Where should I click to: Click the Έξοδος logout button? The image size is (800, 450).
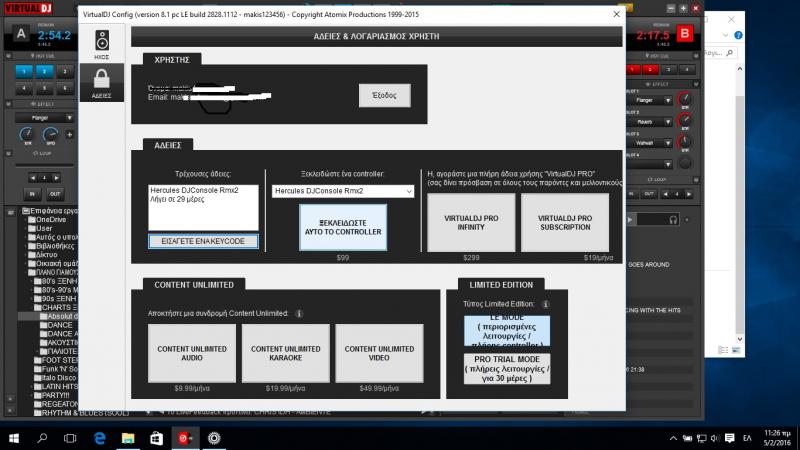(384, 95)
